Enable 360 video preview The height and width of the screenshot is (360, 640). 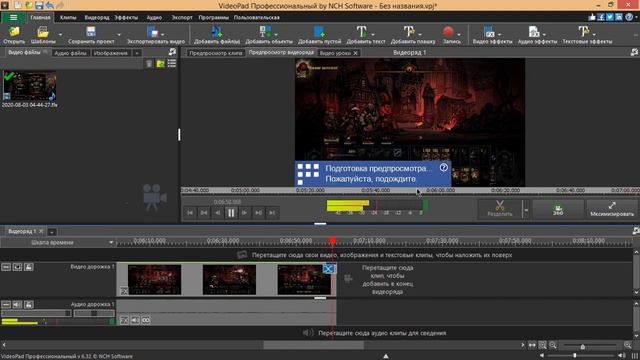[x=558, y=209]
